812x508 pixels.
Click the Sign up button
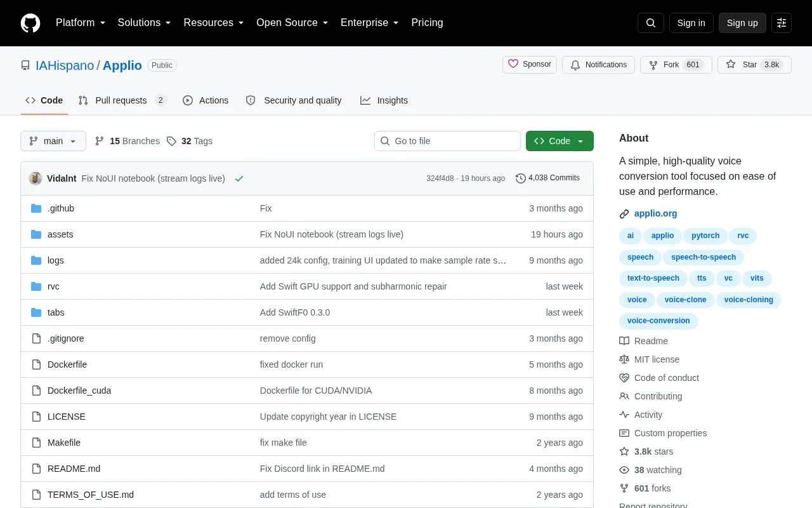tap(742, 23)
